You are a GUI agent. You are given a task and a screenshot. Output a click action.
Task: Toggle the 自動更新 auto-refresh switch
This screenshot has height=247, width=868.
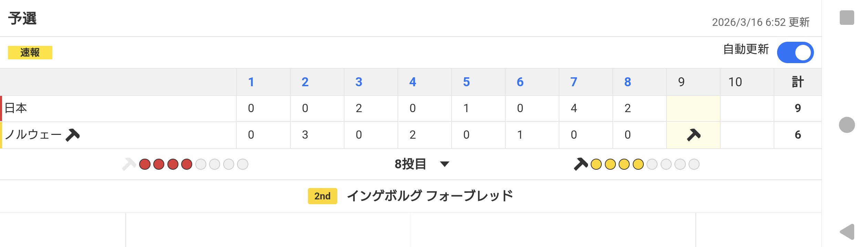(x=795, y=52)
